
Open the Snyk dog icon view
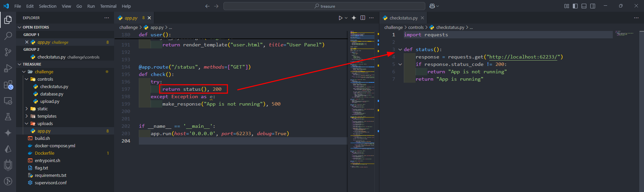point(8,165)
